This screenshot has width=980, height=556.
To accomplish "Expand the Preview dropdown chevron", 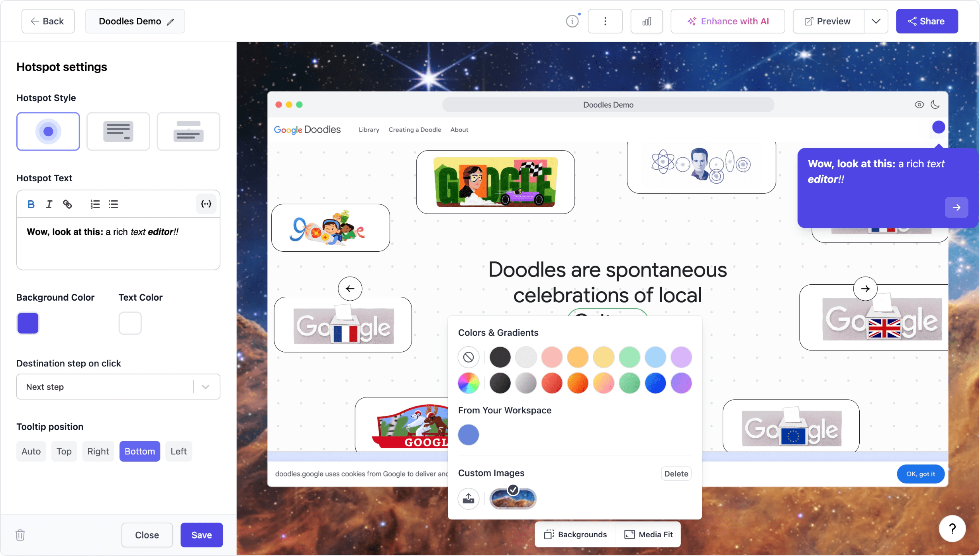I will pos(876,21).
